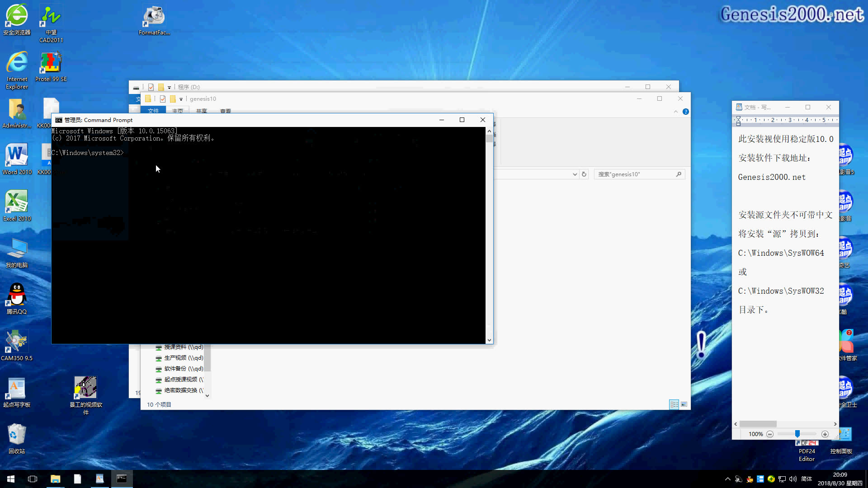The height and width of the screenshot is (488, 868).
Task: Click the WordPad zoom-out minus button
Action: tap(770, 434)
